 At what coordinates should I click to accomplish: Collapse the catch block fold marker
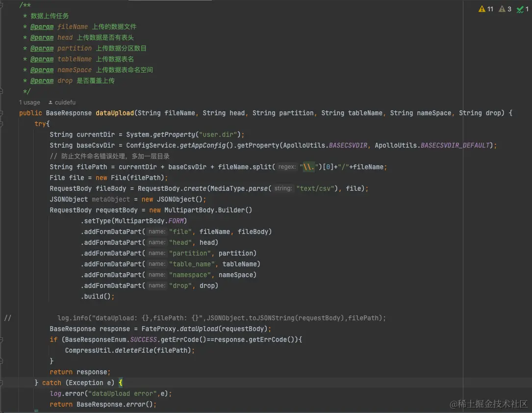[x=1, y=383]
